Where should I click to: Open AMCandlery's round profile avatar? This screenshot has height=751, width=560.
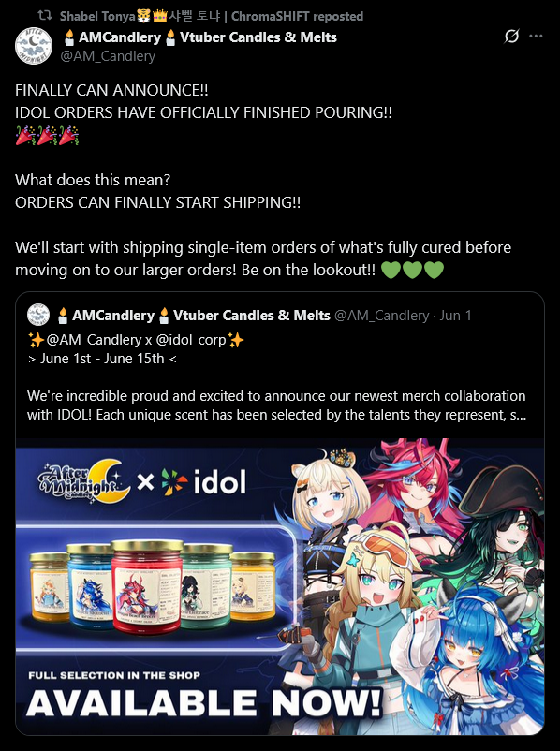coord(34,46)
